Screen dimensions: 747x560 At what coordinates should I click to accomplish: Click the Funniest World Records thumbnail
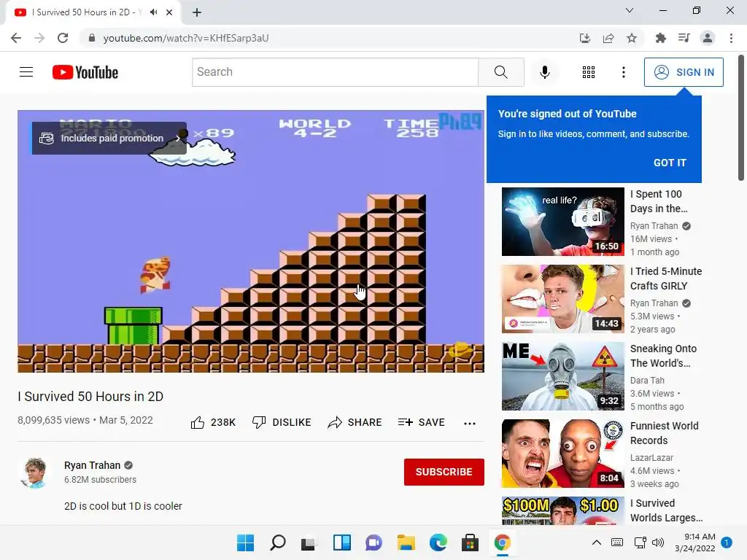(562, 453)
